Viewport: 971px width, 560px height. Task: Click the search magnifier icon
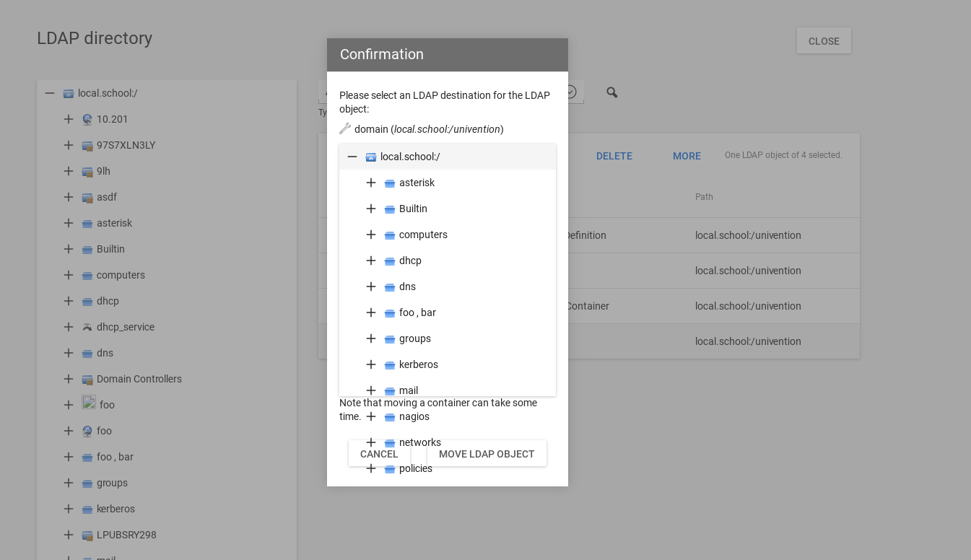611,92
